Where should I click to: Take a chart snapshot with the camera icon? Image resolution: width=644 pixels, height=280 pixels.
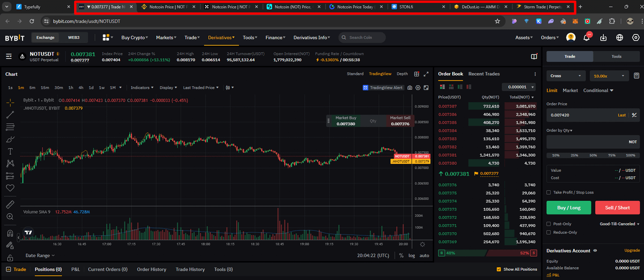pyautogui.click(x=410, y=88)
